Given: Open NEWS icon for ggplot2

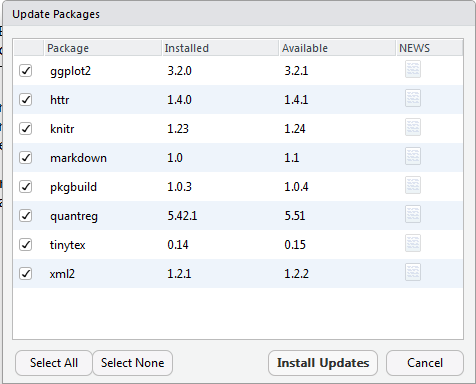Looking at the screenshot, I should (x=413, y=69).
